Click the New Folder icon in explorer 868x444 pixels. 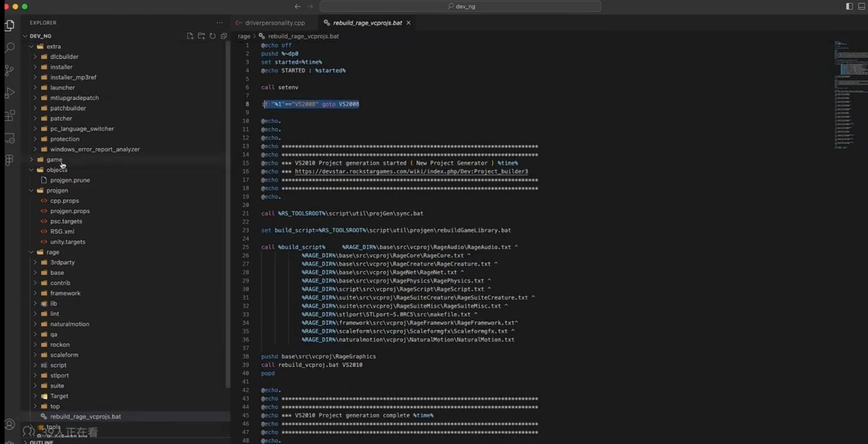(x=201, y=36)
